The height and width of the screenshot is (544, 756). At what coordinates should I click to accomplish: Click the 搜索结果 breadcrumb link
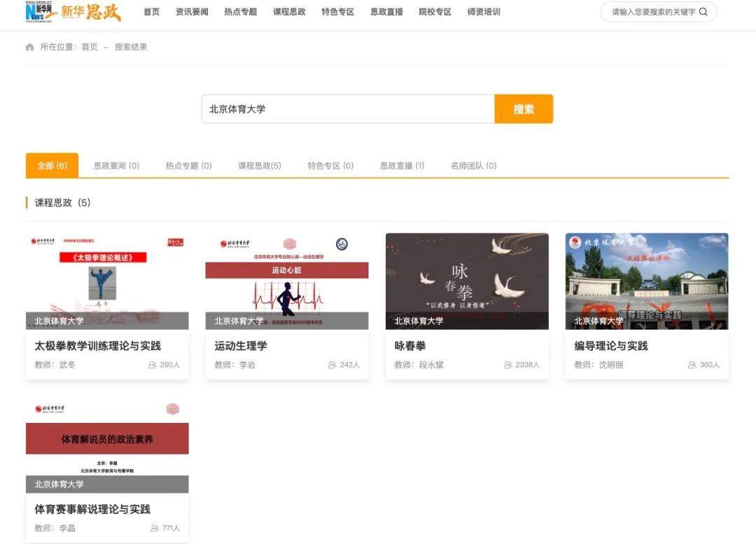pos(132,46)
